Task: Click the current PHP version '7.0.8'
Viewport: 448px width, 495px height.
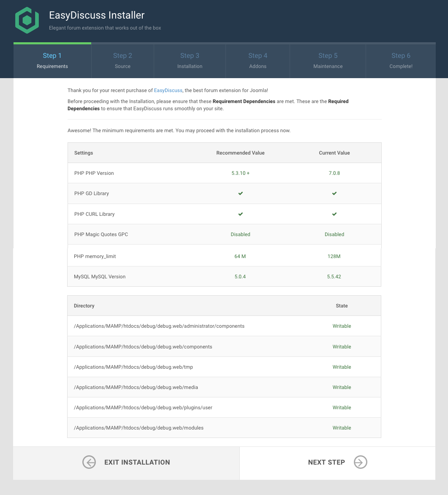Action: click(334, 173)
